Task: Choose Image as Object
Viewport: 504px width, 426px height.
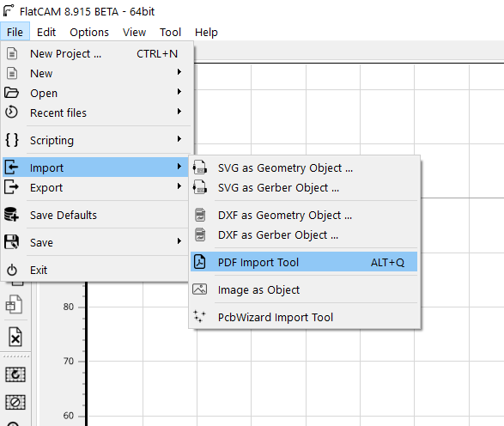Action: 304,289
